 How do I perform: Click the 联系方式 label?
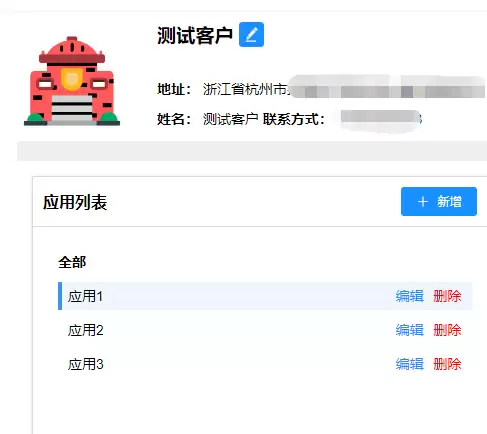coord(294,119)
